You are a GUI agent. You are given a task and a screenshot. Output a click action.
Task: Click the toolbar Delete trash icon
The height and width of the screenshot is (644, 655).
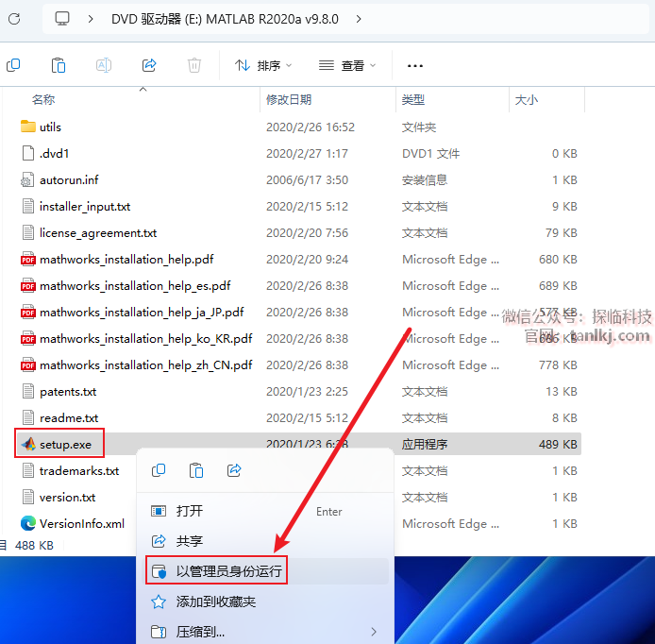[x=194, y=65]
